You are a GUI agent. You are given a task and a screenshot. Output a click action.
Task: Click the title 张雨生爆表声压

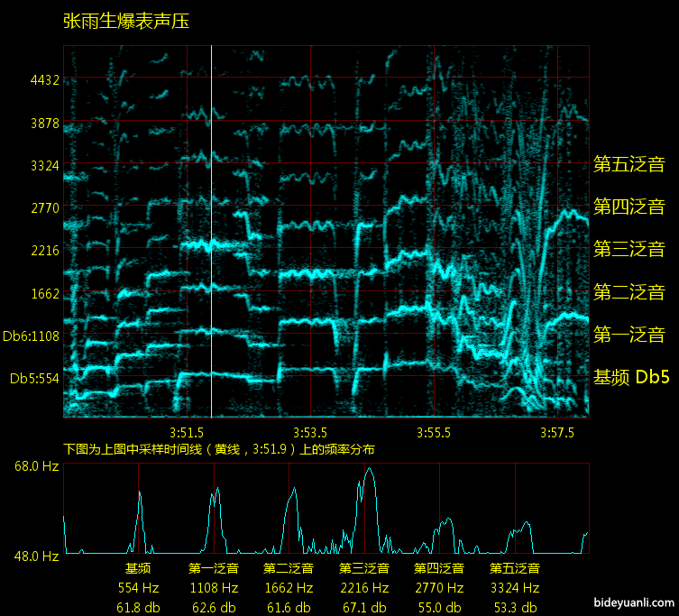coord(126,22)
